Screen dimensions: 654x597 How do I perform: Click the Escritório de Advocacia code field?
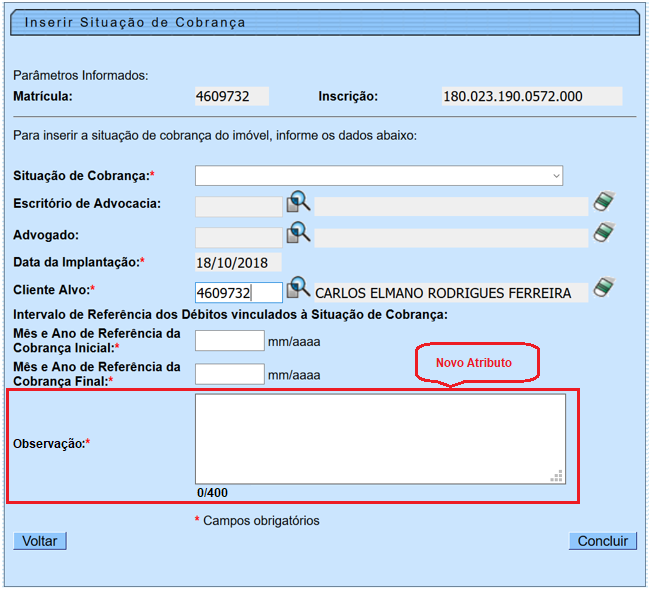coord(239,207)
